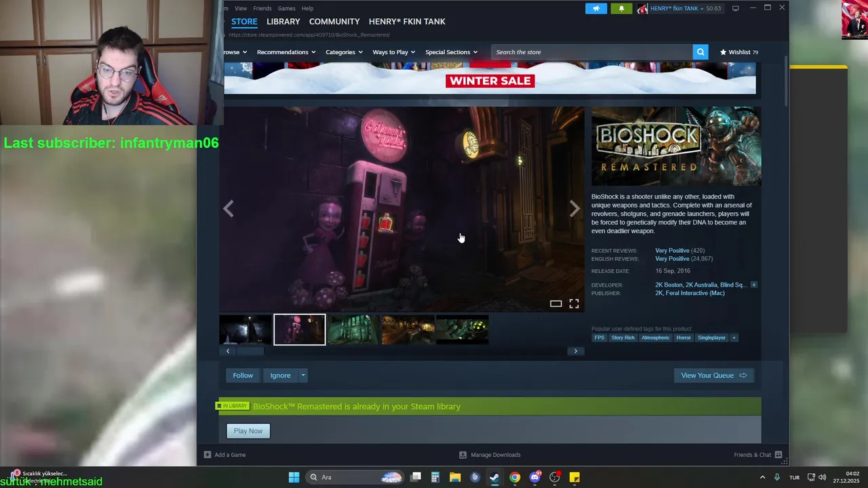Open the 2K Boston developer link
Image resolution: width=868 pixels, height=488 pixels.
(669, 285)
